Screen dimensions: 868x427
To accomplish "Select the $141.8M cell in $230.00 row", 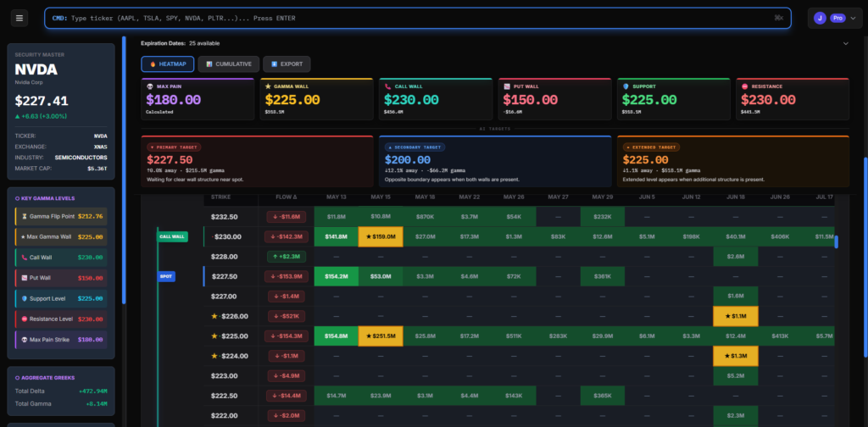I will point(336,236).
